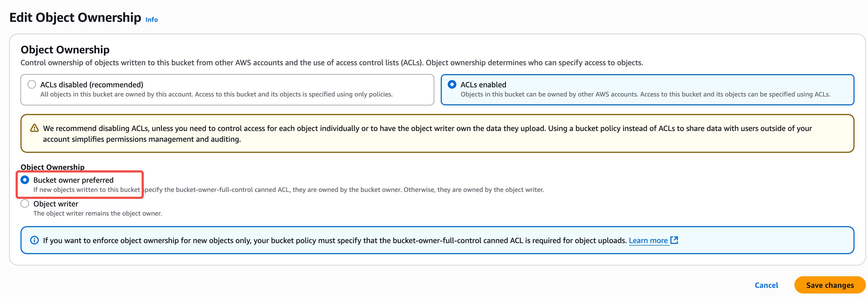Click the Object Ownership section heading in the panel
Viewport: 868px width, 297px height.
click(x=65, y=50)
